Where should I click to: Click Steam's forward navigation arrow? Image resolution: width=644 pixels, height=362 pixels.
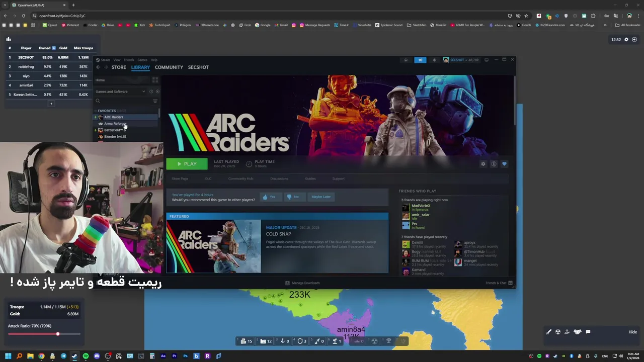106,67
